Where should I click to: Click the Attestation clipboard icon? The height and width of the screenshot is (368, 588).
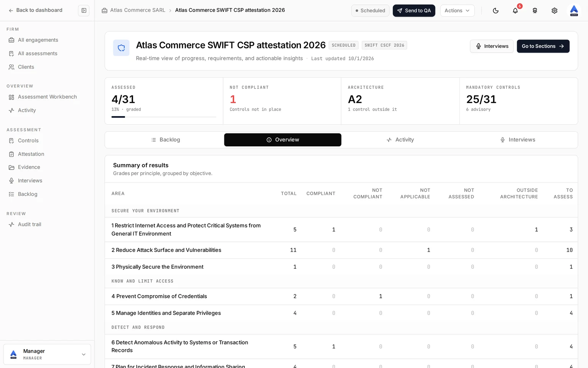click(x=11, y=154)
